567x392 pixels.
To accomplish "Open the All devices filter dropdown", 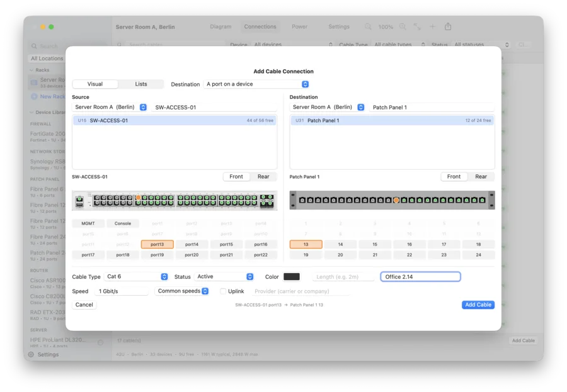I will pos(293,45).
